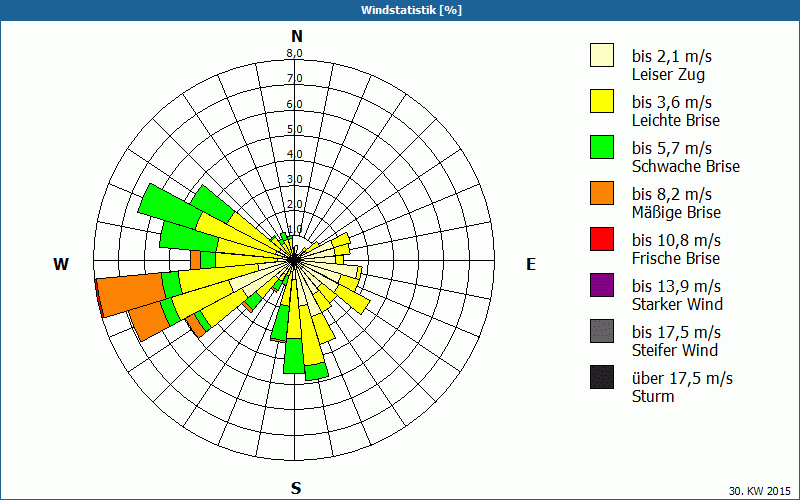Click the 'bis 2,1 m/s' legend text

tap(672, 56)
